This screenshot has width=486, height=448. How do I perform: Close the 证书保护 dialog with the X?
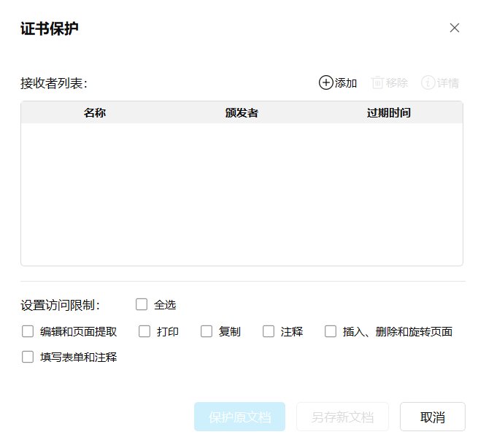(455, 28)
